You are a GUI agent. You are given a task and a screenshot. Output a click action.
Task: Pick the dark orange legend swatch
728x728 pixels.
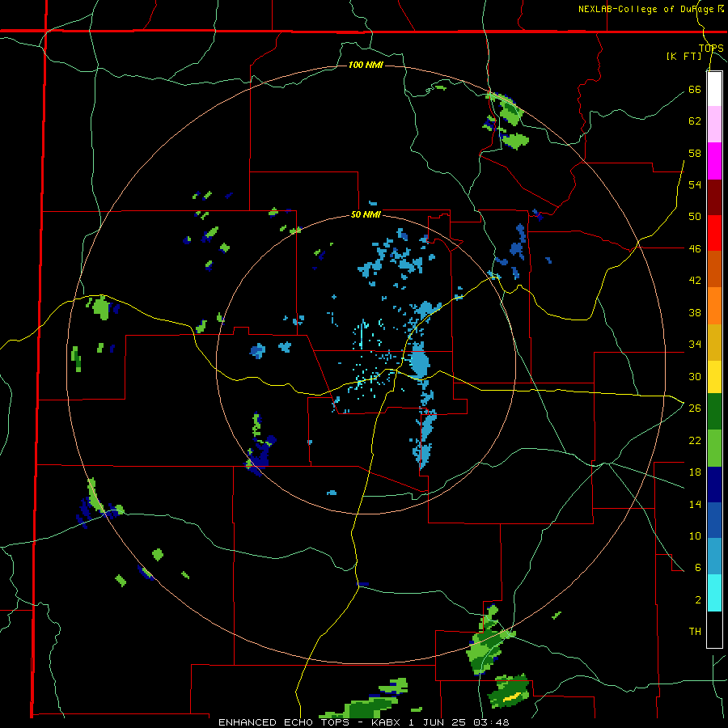[x=714, y=269]
